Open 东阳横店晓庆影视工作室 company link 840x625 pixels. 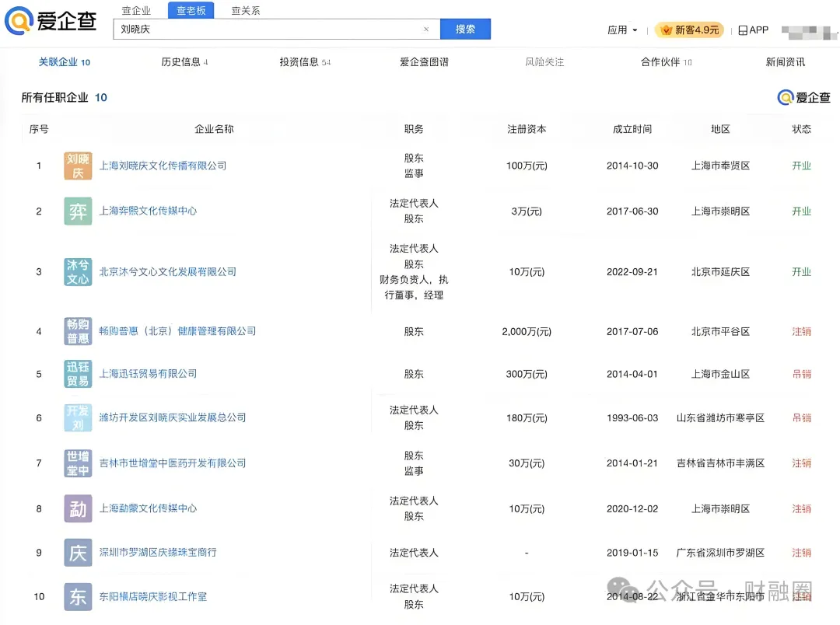tap(153, 596)
